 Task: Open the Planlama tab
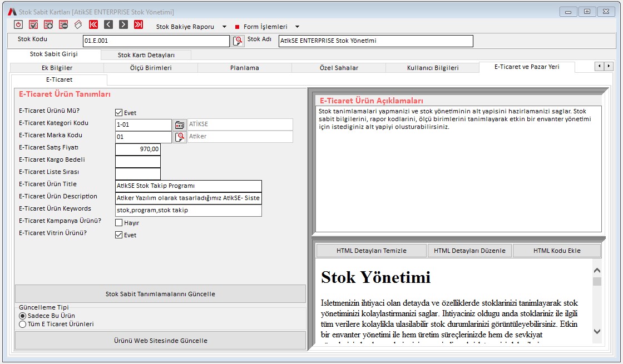click(244, 68)
